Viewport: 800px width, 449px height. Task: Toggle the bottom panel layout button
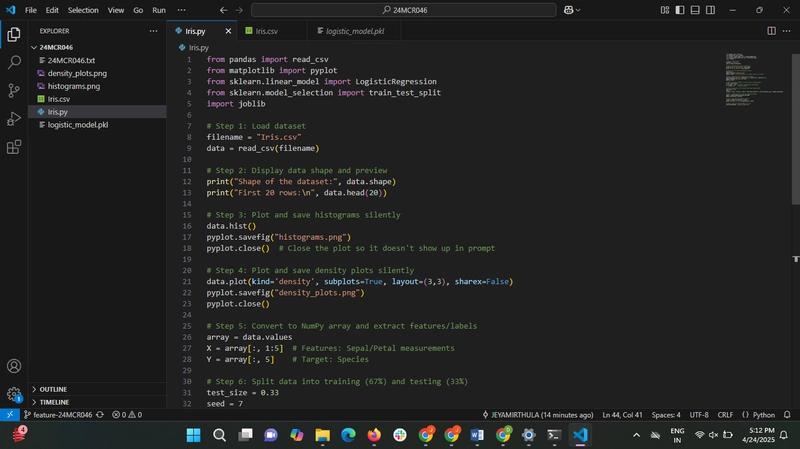point(695,10)
